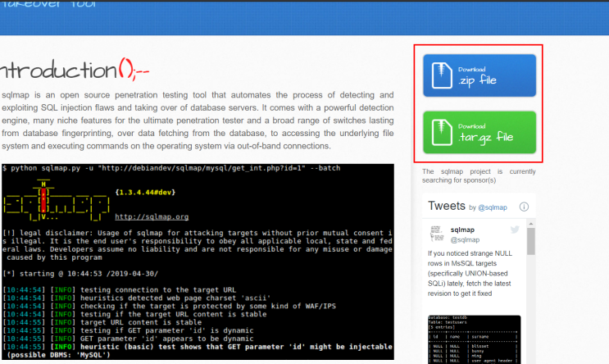
Task: Click the 'searching for sponsor(s)' text
Action: (459, 180)
